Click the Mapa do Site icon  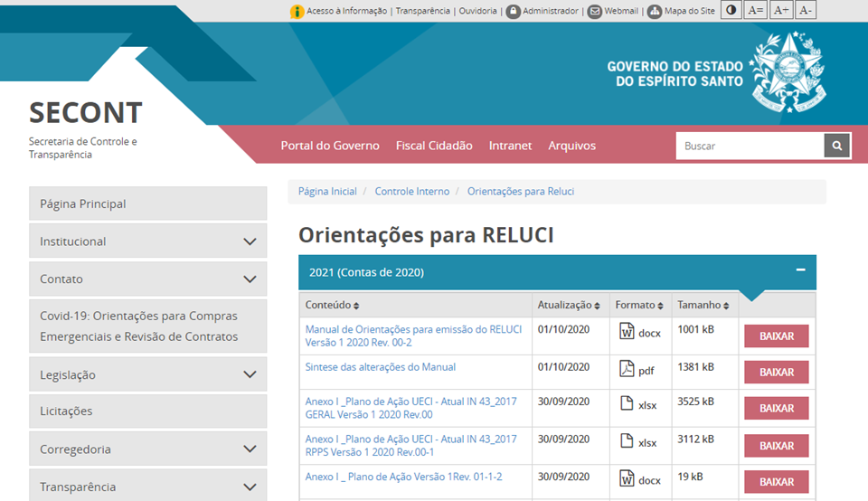[x=655, y=12]
